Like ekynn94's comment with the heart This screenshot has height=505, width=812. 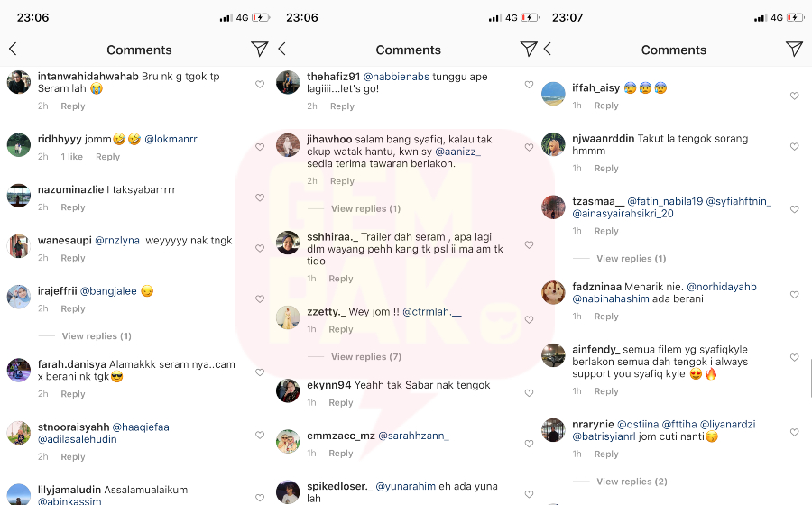[530, 393]
